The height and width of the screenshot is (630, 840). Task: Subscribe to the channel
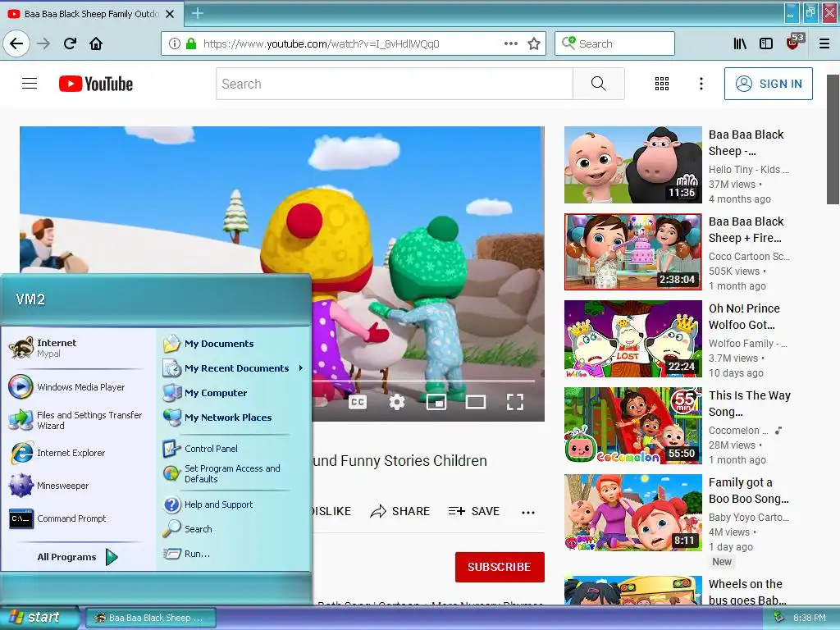[x=500, y=567]
